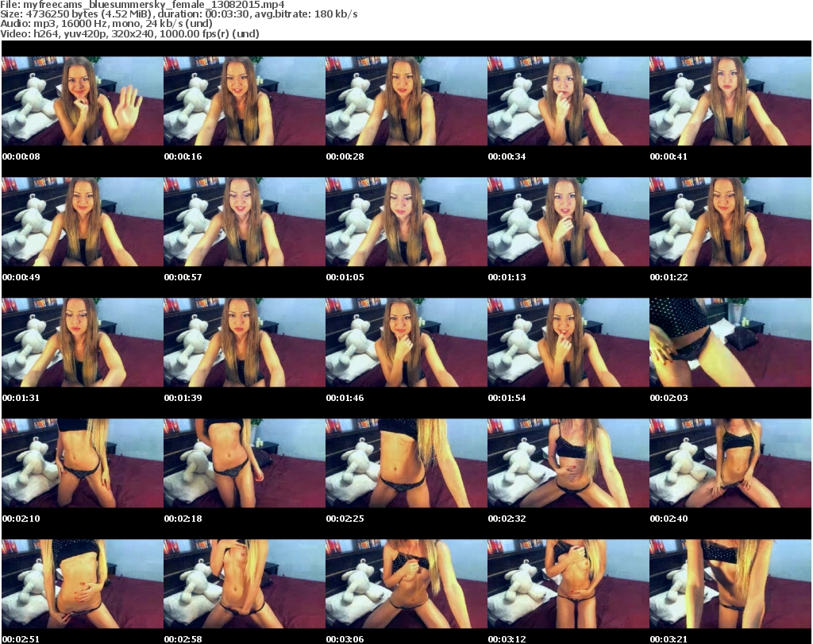Select the timestamp label 00:00:08

[x=21, y=156]
